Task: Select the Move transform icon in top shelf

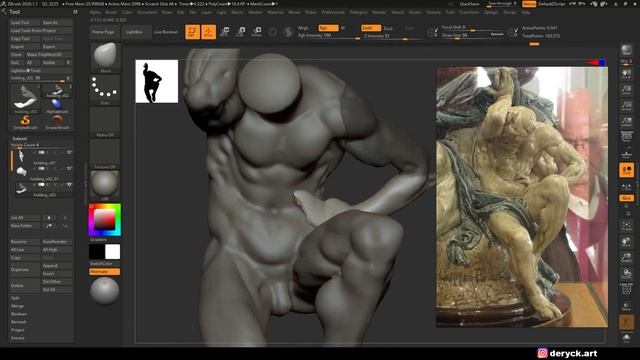Action: coord(224,32)
